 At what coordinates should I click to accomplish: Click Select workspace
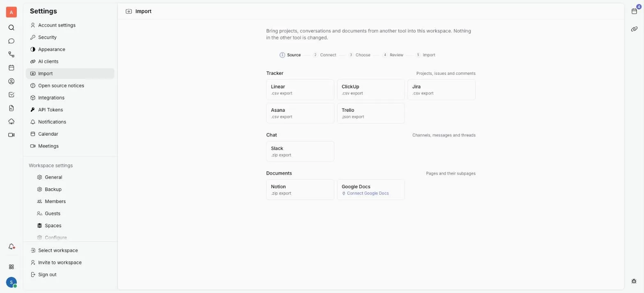tap(70, 250)
